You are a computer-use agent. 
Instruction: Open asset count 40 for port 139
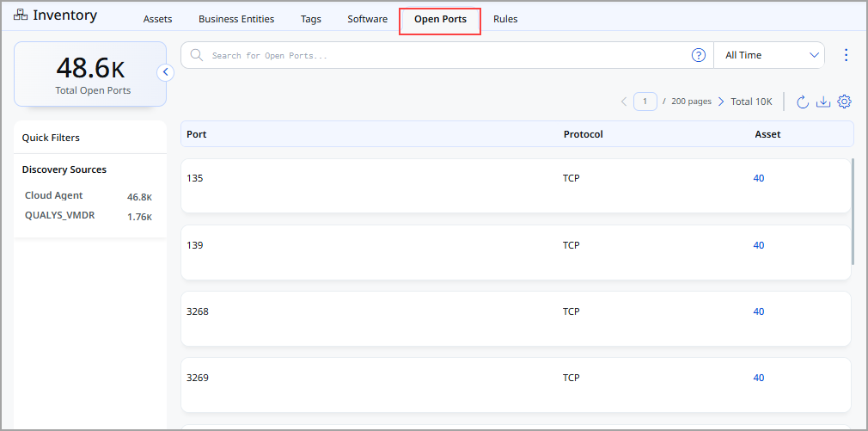point(758,245)
